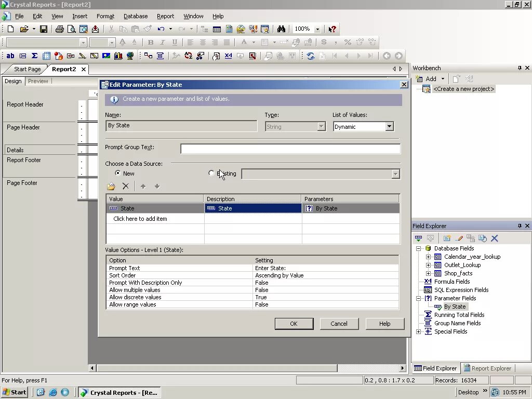Click the Edit pencil icon in Field Explorer
Screen dimensions: 532x399
click(459, 238)
